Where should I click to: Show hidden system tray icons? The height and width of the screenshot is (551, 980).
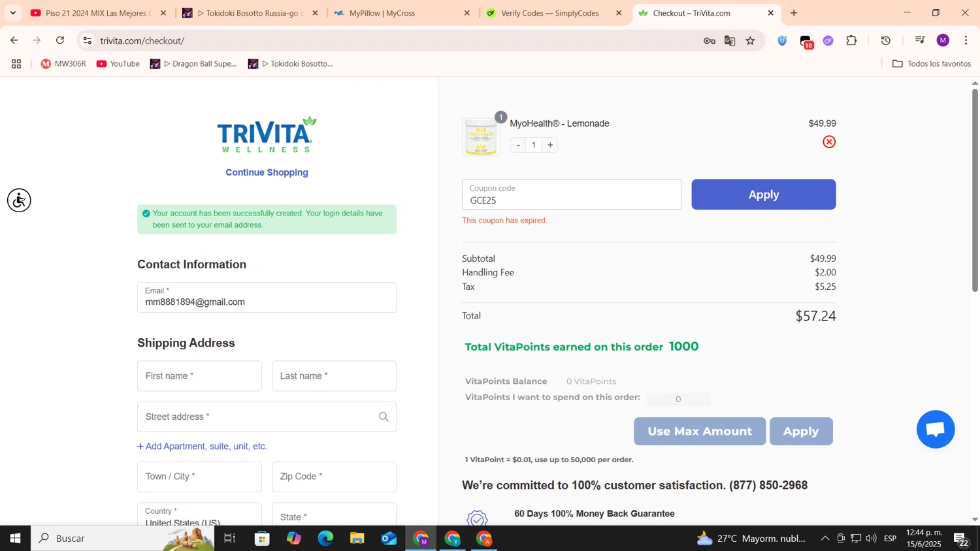pyautogui.click(x=825, y=539)
